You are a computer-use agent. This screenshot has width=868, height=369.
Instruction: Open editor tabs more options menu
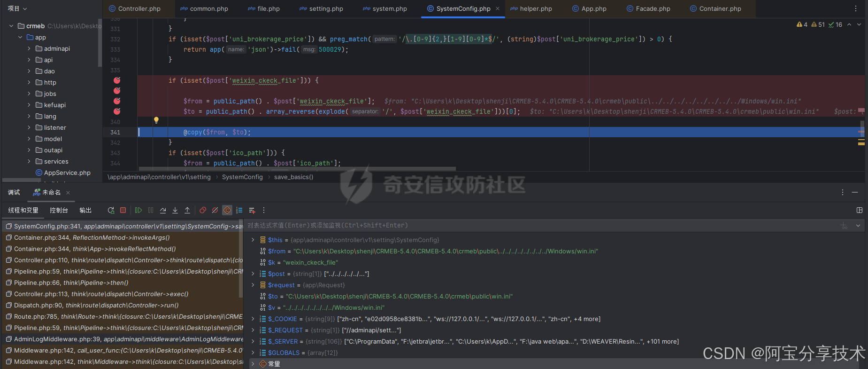tap(856, 8)
